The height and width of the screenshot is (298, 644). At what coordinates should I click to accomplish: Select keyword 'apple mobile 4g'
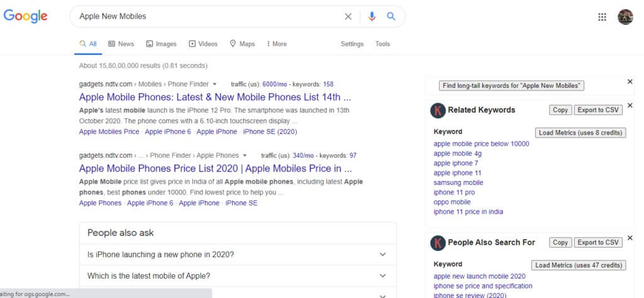[x=458, y=153]
